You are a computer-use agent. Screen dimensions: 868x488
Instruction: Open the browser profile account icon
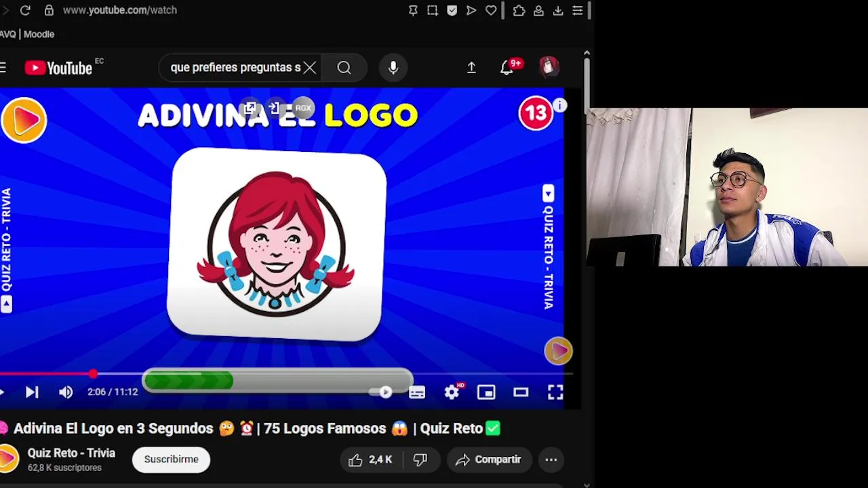[538, 10]
